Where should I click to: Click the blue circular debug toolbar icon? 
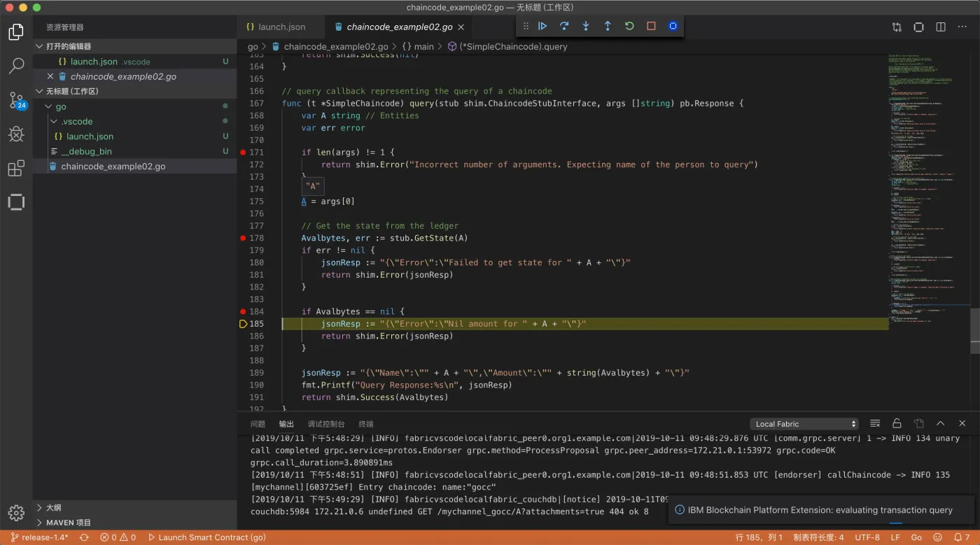tap(673, 26)
